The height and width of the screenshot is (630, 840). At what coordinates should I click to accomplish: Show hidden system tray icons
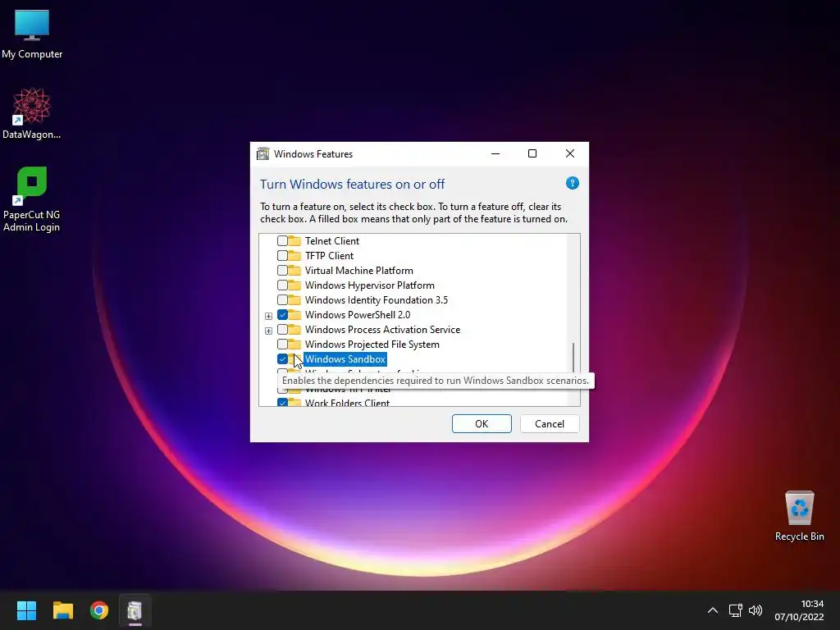click(713, 610)
